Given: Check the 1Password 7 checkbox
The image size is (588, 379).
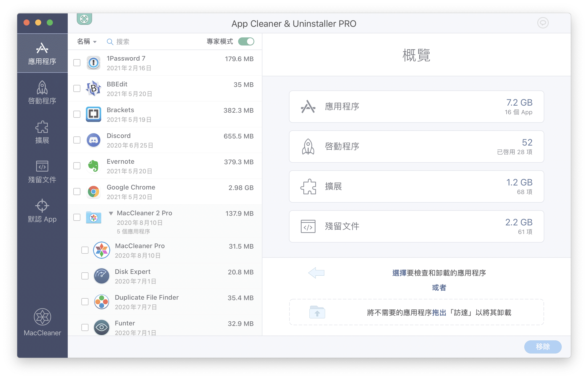Looking at the screenshot, I should (77, 63).
